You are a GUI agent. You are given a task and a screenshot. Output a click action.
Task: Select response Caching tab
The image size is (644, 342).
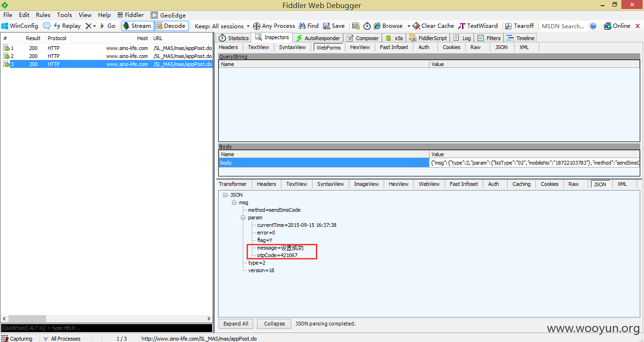tap(521, 184)
